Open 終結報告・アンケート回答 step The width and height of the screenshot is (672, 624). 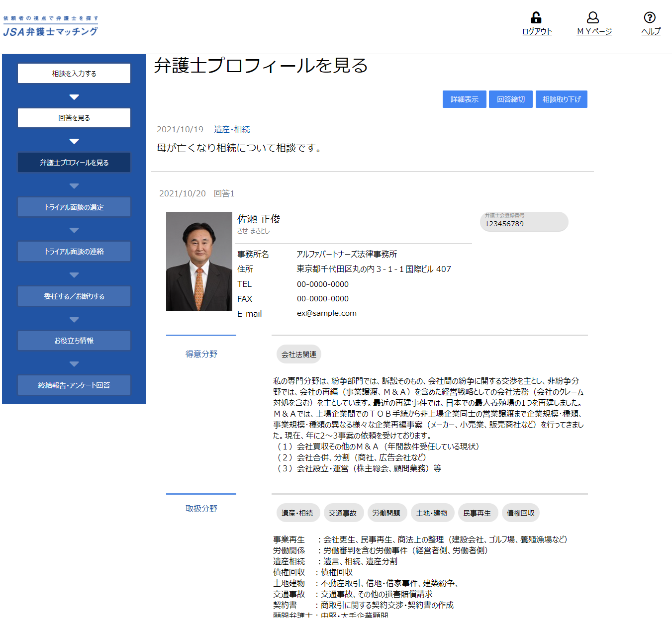[74, 385]
